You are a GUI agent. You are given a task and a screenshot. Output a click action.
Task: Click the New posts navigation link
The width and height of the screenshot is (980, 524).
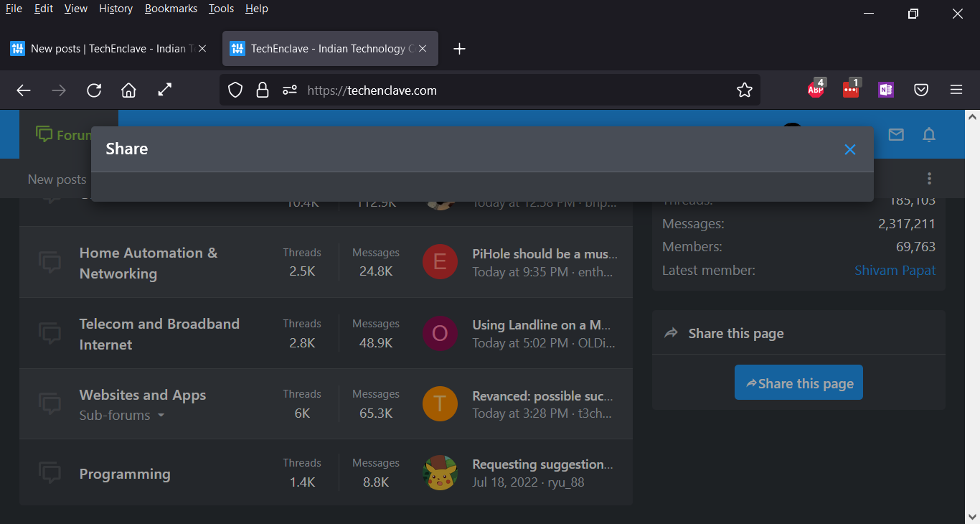click(x=57, y=179)
